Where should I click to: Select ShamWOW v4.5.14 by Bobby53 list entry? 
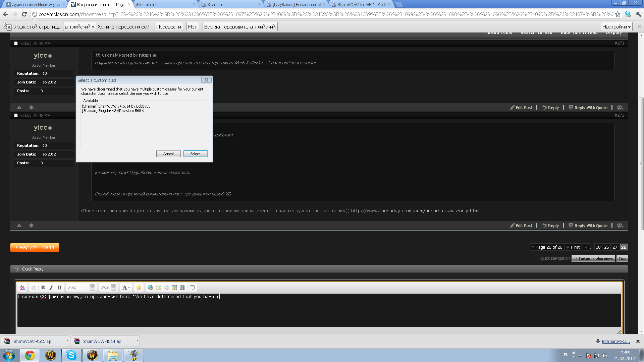tap(116, 106)
